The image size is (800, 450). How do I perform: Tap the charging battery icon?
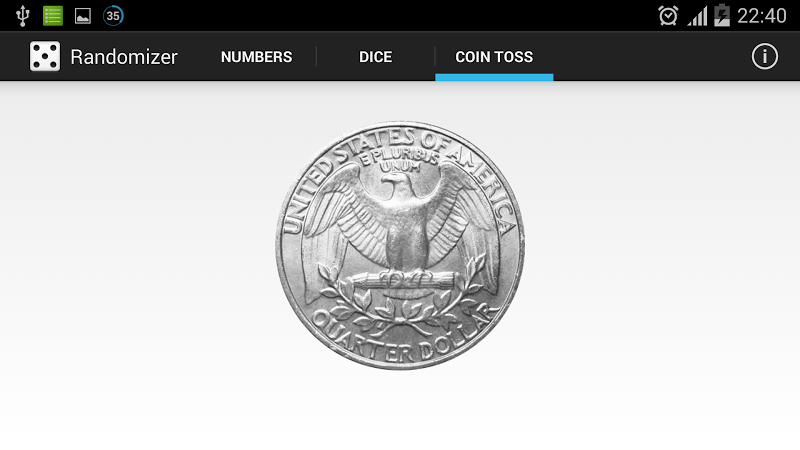tap(722, 15)
